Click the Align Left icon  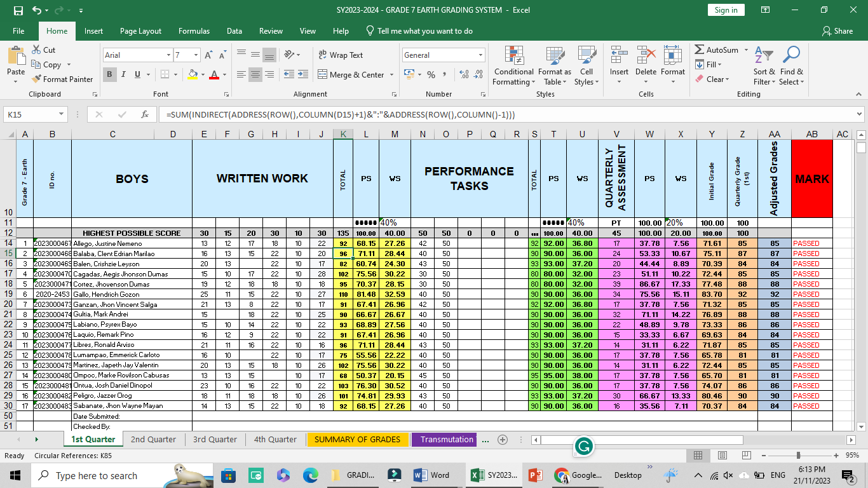tap(241, 74)
